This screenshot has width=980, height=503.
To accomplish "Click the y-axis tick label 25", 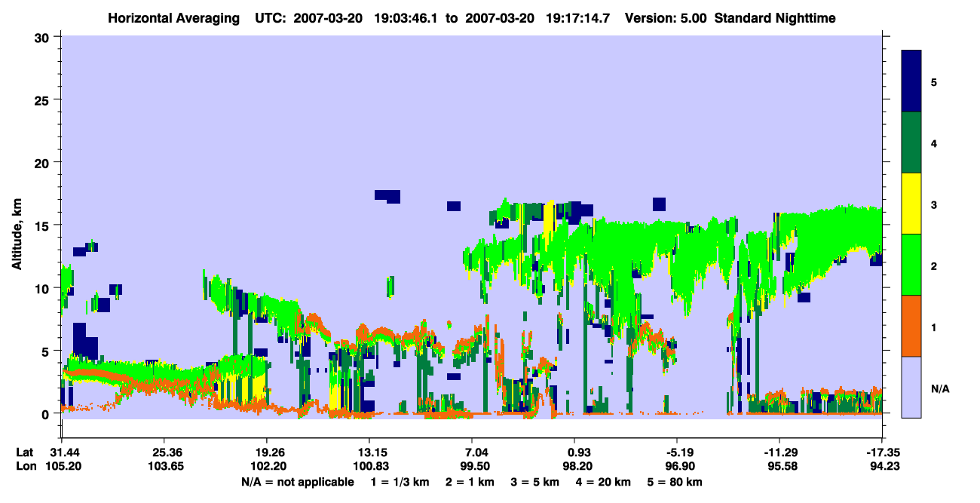I will tap(44, 100).
